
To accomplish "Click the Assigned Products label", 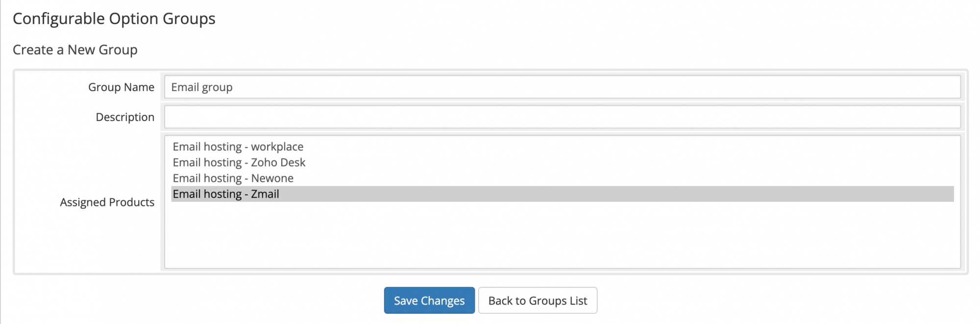I will point(107,202).
